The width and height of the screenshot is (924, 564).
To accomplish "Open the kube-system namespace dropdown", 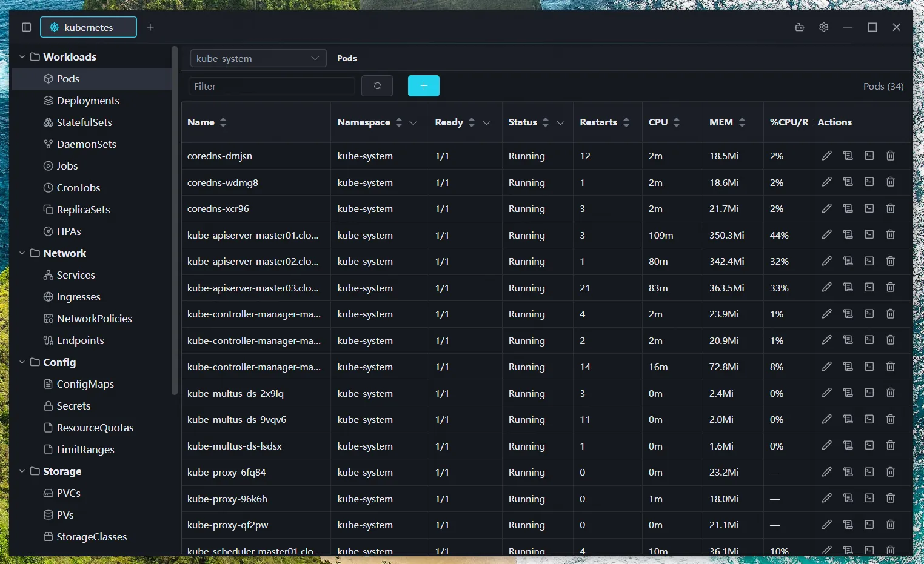I will pyautogui.click(x=258, y=58).
